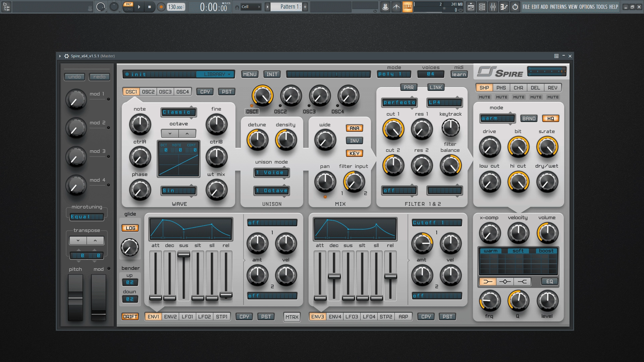Open the LFO3 tab
The width and height of the screenshot is (644, 362).
click(352, 316)
